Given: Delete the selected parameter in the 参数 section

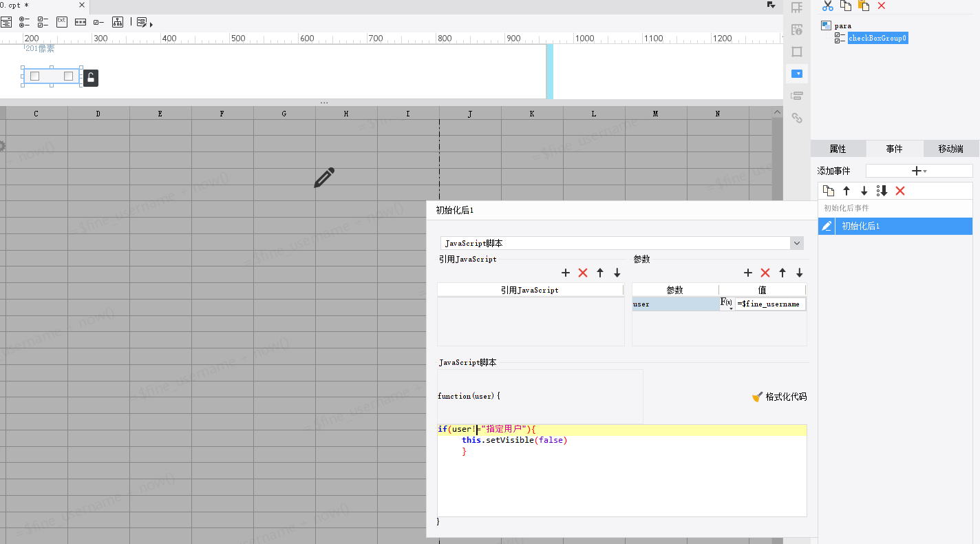Looking at the screenshot, I should (x=765, y=273).
